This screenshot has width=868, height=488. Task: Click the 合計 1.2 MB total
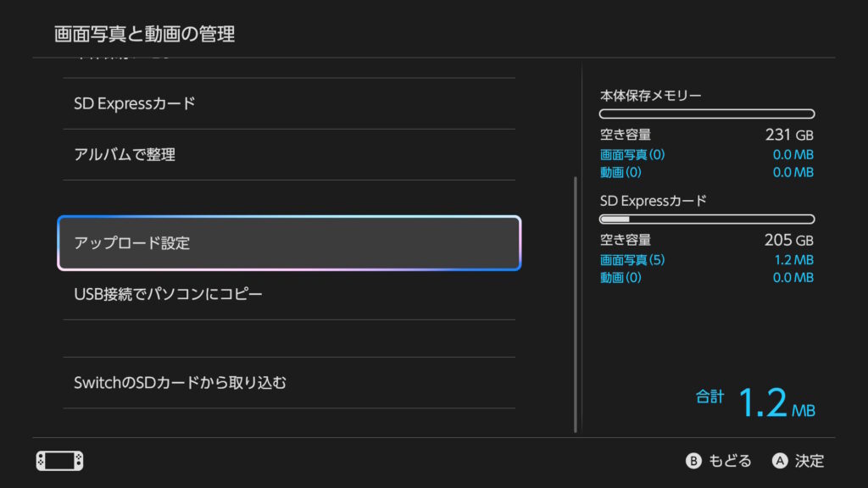point(755,402)
